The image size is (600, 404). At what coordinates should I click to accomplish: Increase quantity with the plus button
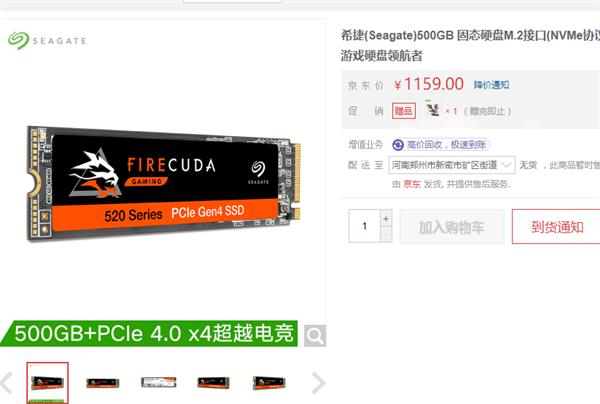tap(386, 218)
